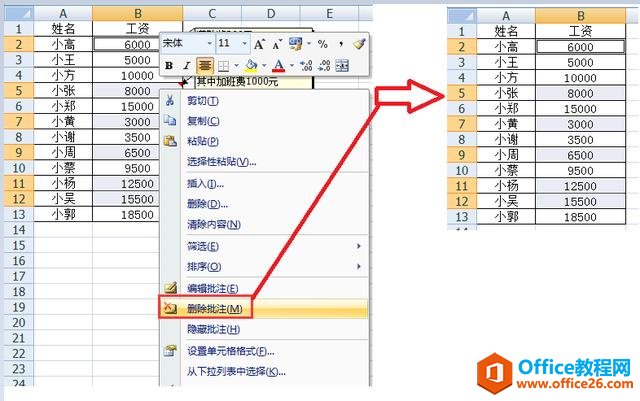Click cell 9500 in the right sheet

click(x=580, y=170)
